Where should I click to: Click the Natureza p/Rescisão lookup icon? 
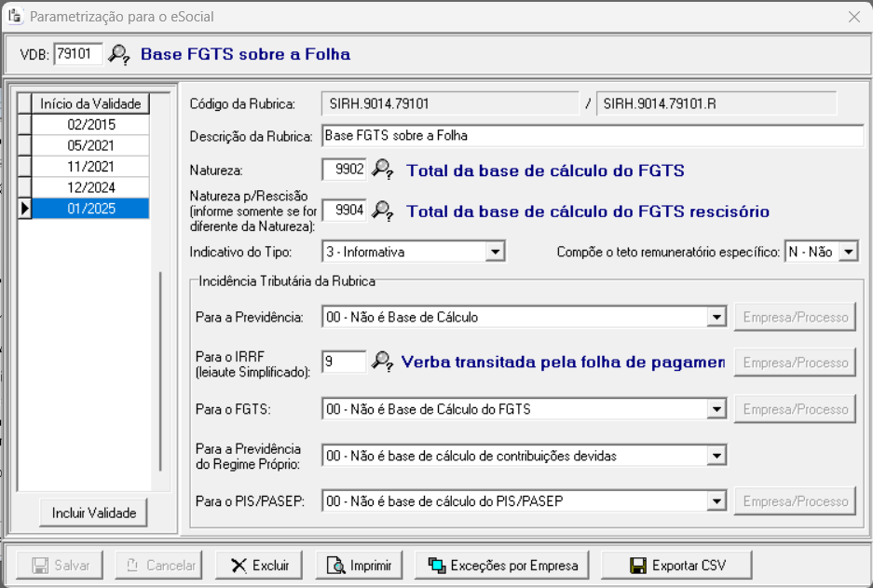click(382, 211)
